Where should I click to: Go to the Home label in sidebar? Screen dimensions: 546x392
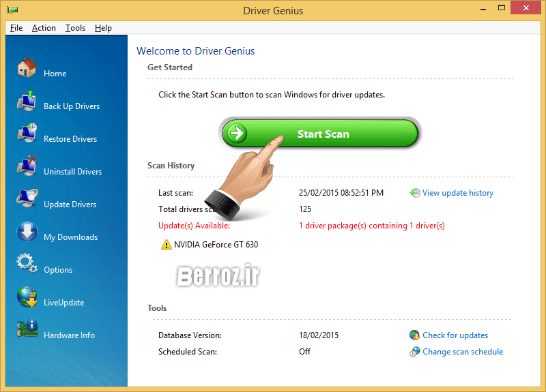point(55,74)
